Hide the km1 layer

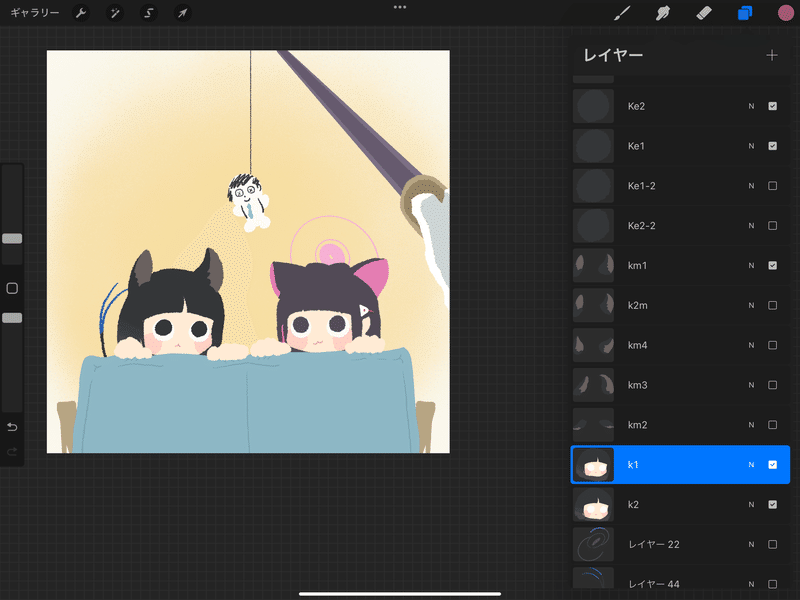click(x=772, y=265)
